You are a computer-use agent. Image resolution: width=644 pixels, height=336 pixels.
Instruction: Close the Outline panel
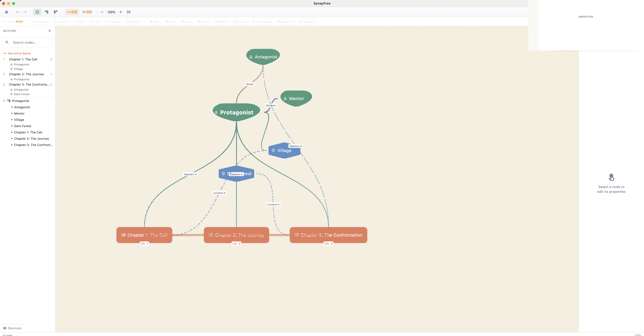tap(50, 31)
